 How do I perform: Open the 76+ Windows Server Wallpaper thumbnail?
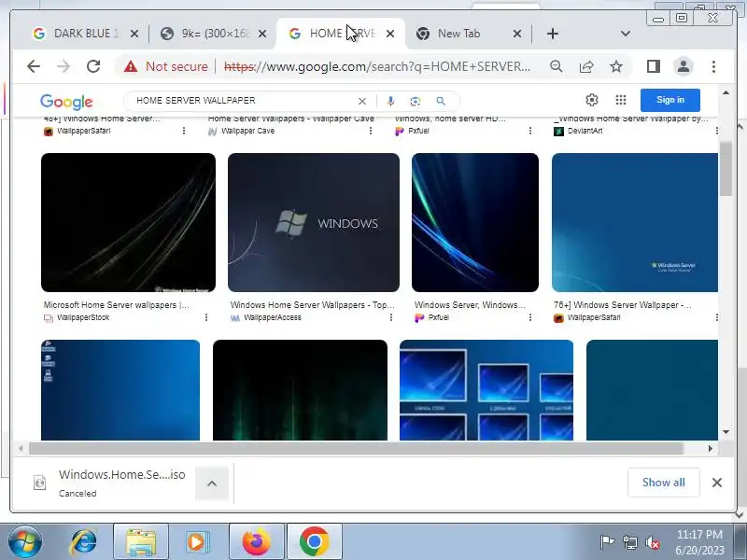(635, 222)
